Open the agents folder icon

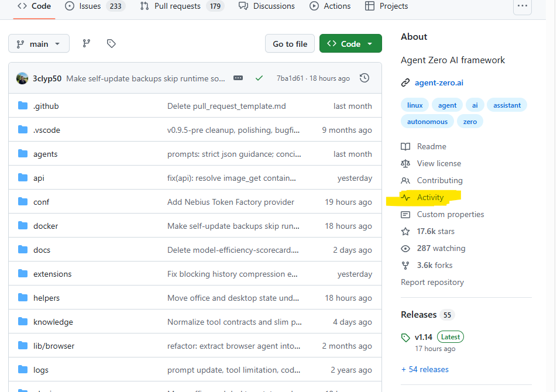tap(23, 153)
